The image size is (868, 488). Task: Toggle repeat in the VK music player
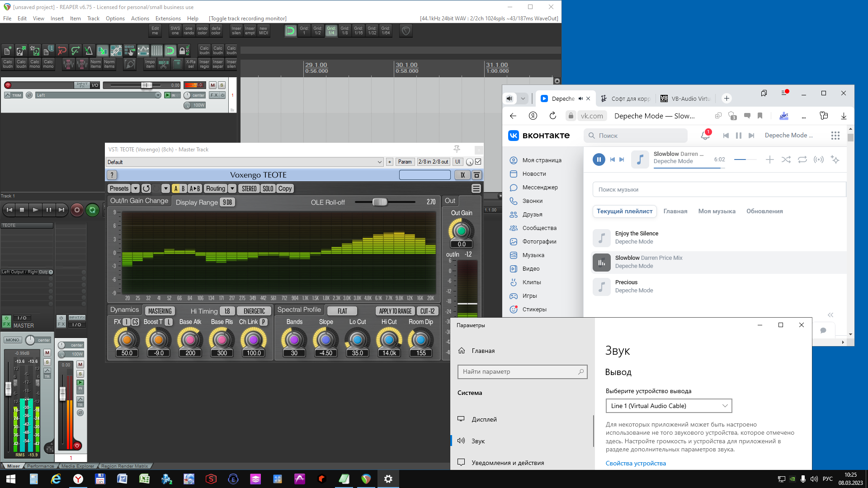pyautogui.click(x=802, y=160)
